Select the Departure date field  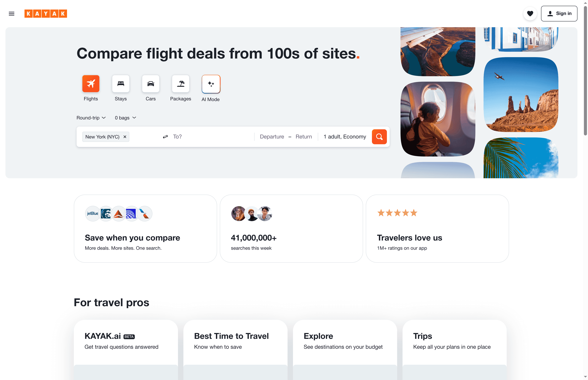[272, 136]
